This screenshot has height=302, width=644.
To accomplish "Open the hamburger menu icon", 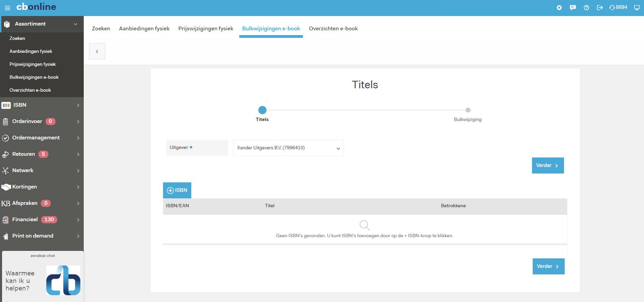I will pos(7,8).
